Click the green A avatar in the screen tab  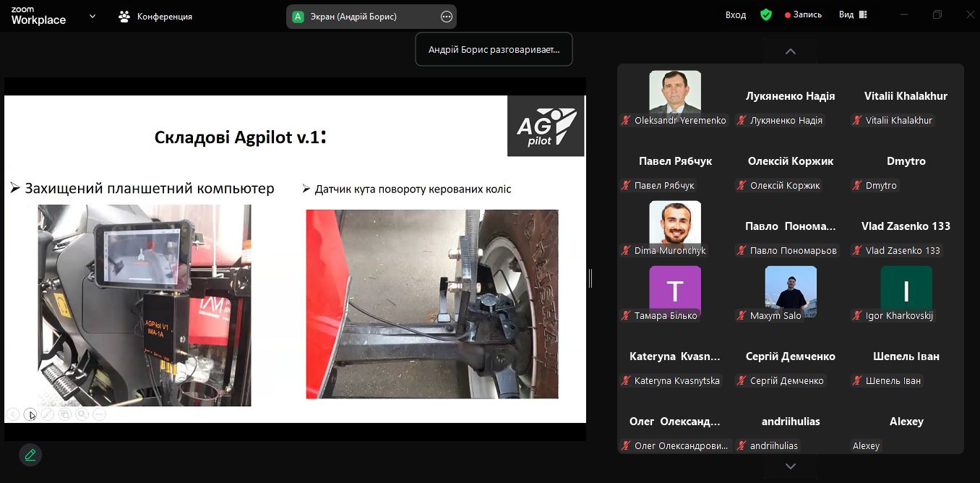point(297,17)
